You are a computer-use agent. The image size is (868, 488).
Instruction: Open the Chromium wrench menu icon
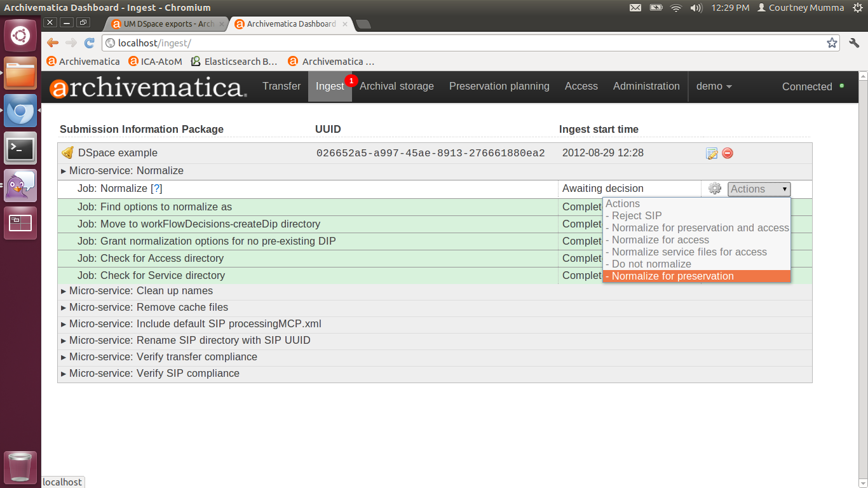pyautogui.click(x=854, y=43)
